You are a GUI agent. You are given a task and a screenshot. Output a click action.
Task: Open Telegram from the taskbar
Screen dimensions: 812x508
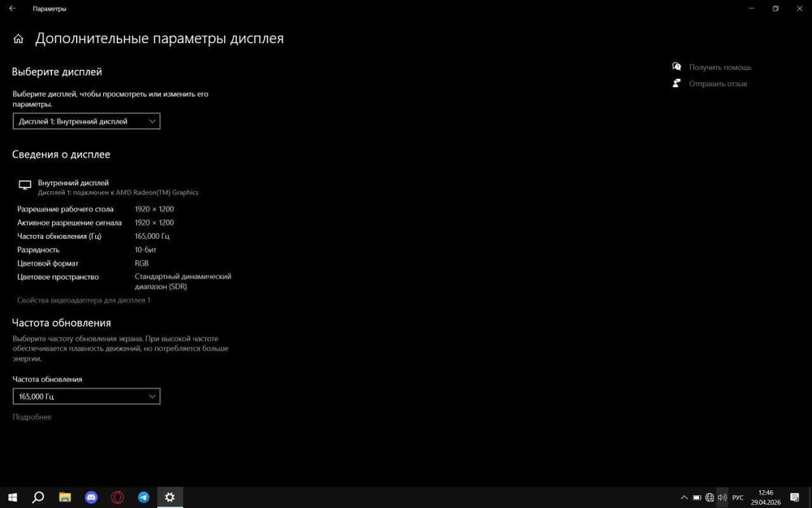(x=144, y=497)
